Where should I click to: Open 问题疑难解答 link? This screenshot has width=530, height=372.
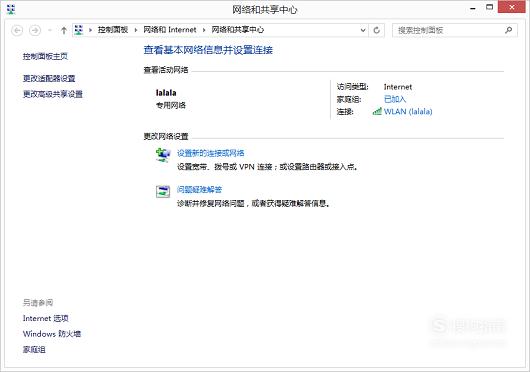click(199, 190)
